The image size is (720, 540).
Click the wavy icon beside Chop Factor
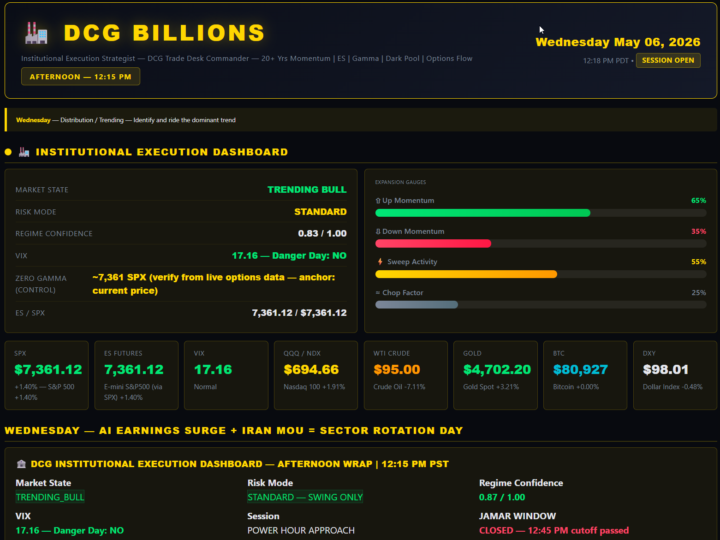click(378, 292)
